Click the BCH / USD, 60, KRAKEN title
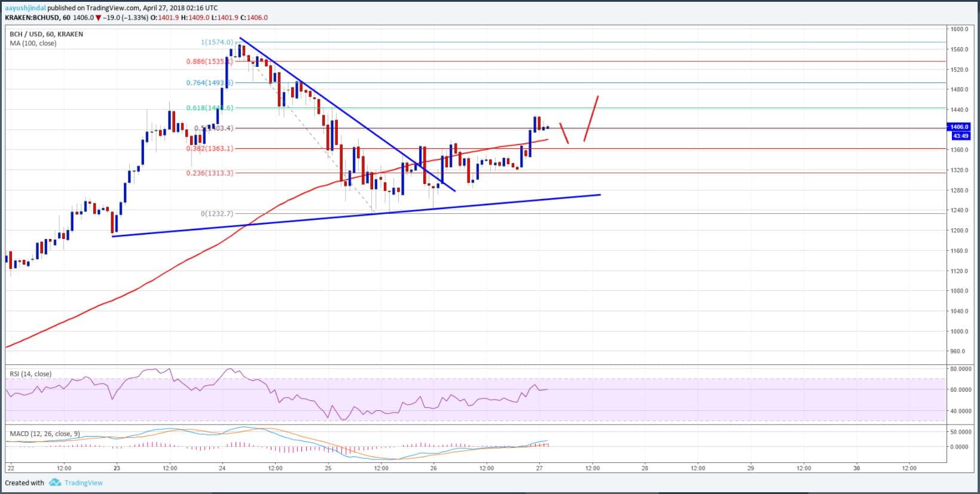This screenshot has height=494, width=980. 46,34
